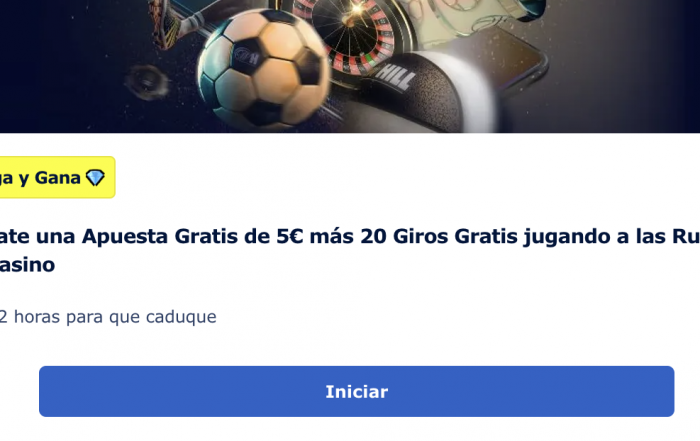Image resolution: width=700 pixels, height=441 pixels.
Task: Click the dark flying debris beside the ball
Action: click(146, 82)
